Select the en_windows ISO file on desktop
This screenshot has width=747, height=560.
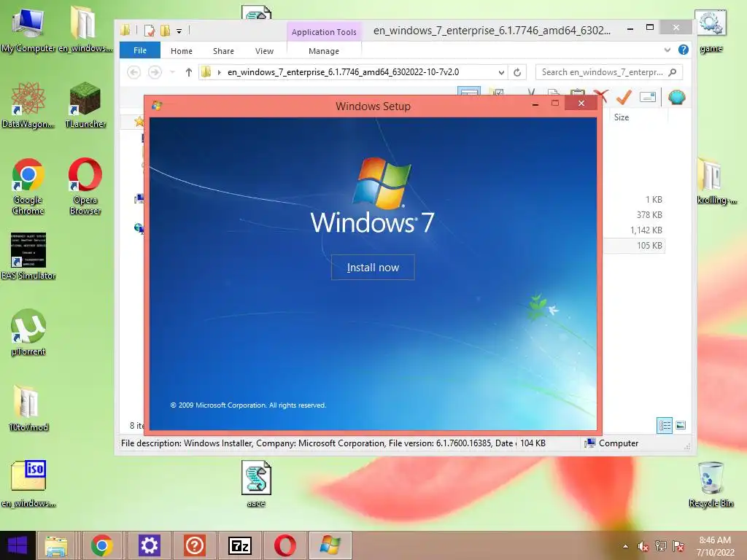[x=28, y=484]
